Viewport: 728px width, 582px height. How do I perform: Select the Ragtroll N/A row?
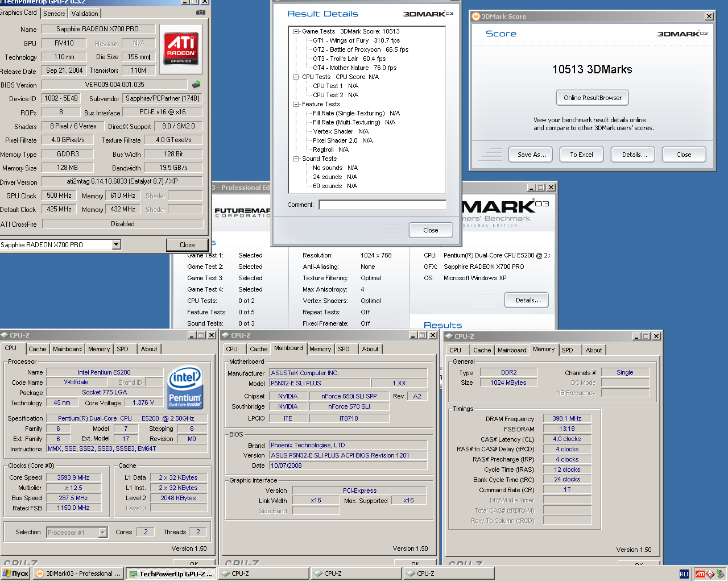[330, 149]
